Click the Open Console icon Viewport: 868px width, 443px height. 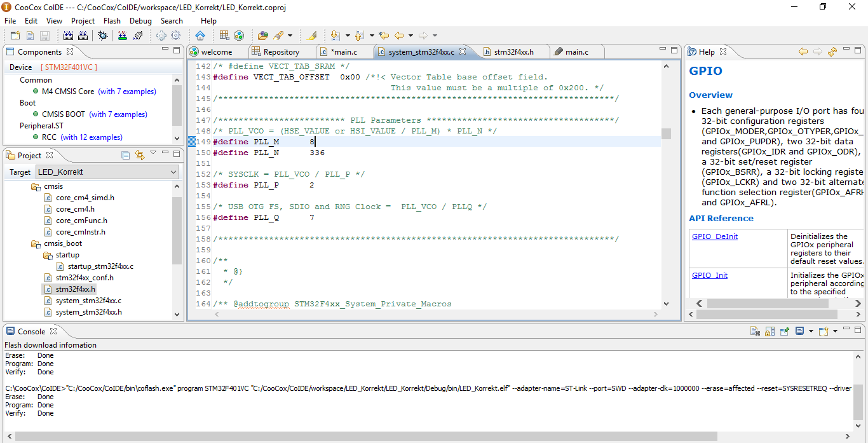(824, 331)
